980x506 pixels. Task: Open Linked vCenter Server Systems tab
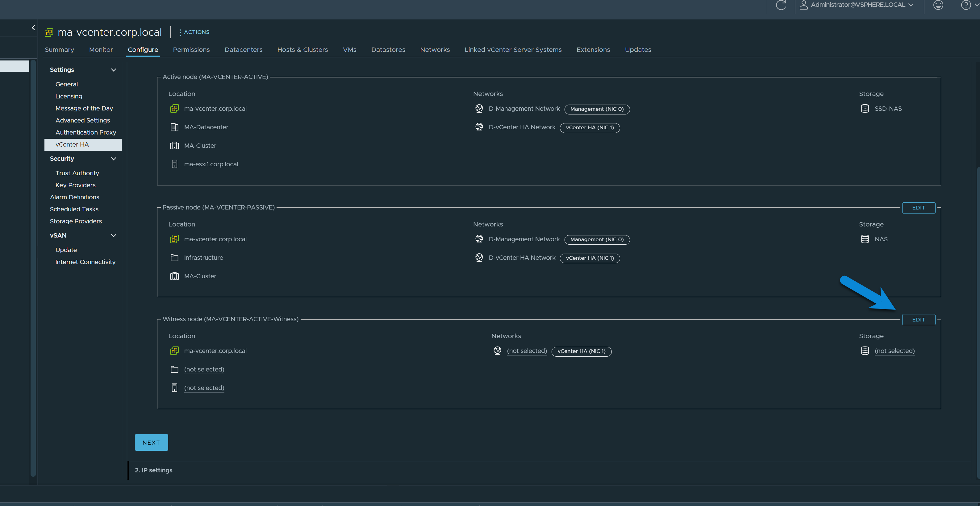513,50
